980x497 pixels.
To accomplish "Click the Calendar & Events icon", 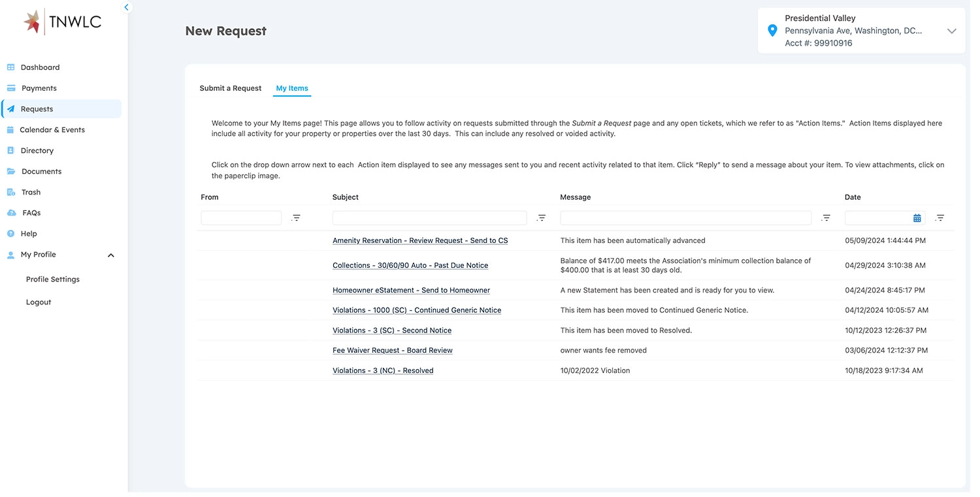I will 10,130.
